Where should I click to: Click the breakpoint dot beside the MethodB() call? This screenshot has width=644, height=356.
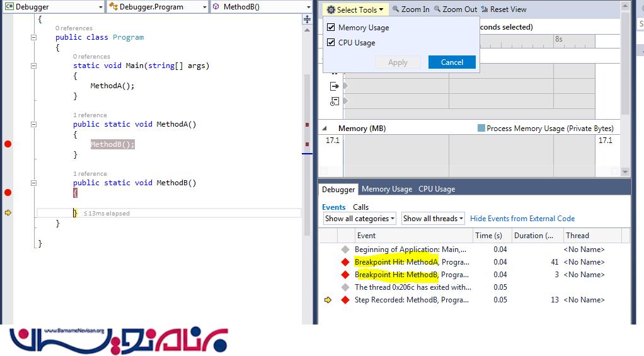[x=8, y=144]
